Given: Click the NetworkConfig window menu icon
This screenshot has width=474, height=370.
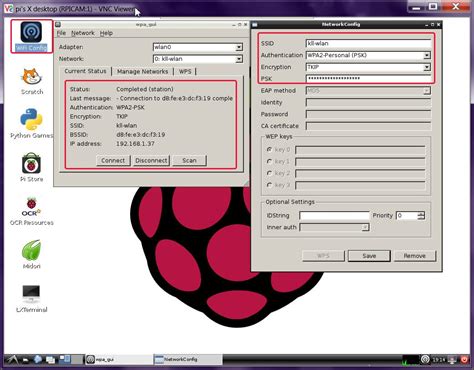Looking at the screenshot, I should [x=255, y=24].
